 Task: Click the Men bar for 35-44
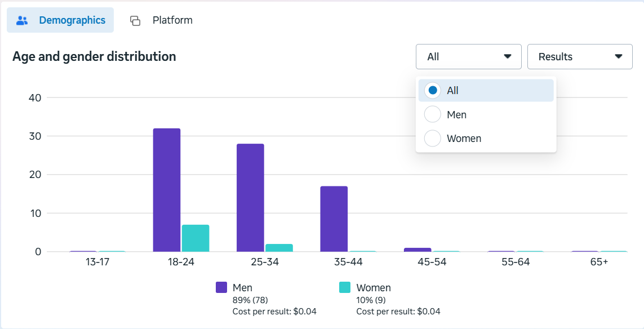334,219
